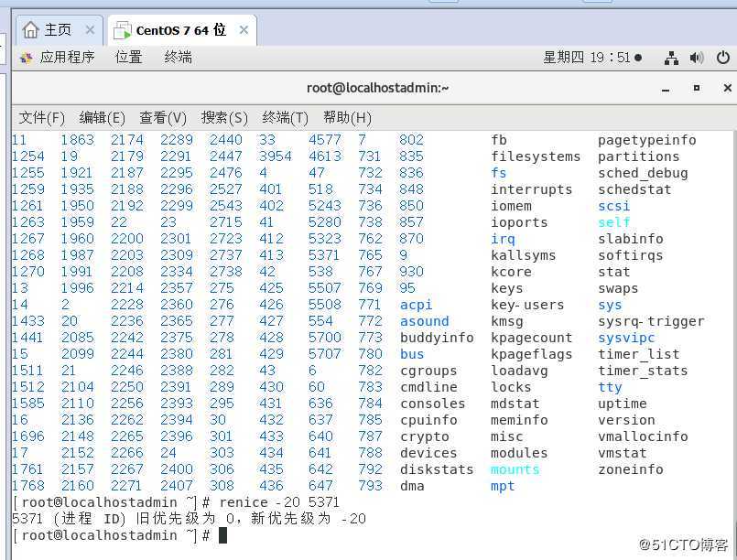This screenshot has width=737, height=560.
Task: Click process directory '4613'
Action: tap(325, 156)
